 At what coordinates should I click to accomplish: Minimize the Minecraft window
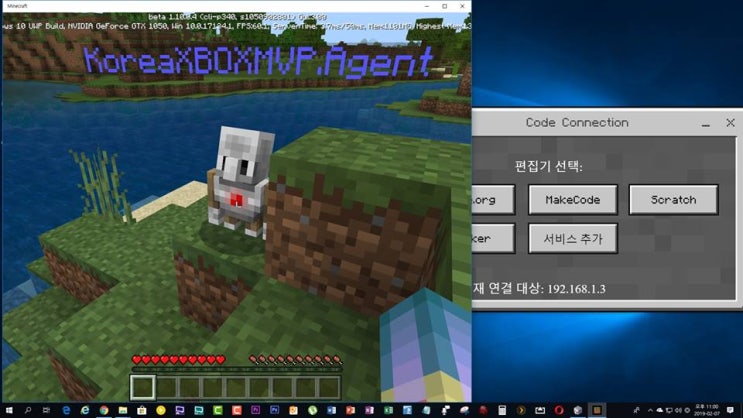pos(426,6)
